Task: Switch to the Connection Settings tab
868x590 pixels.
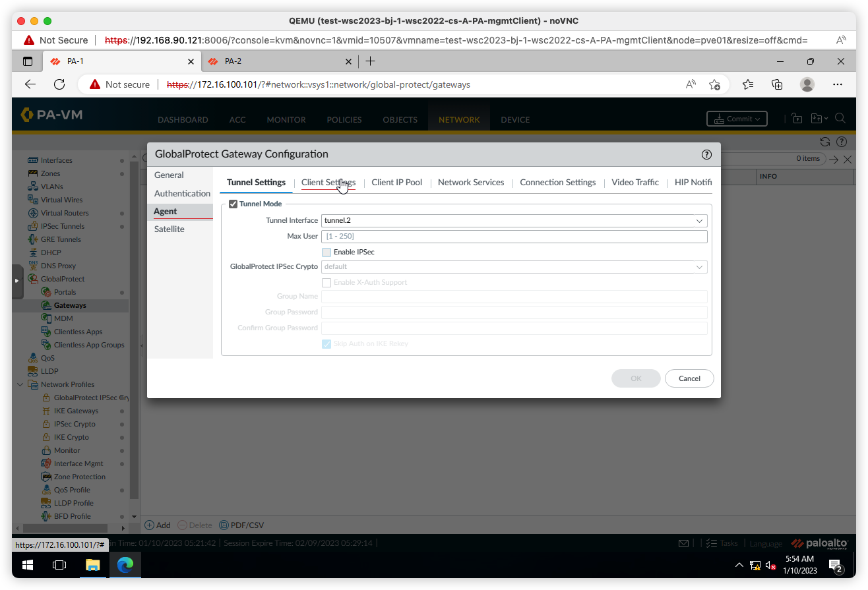Action: [x=558, y=183]
